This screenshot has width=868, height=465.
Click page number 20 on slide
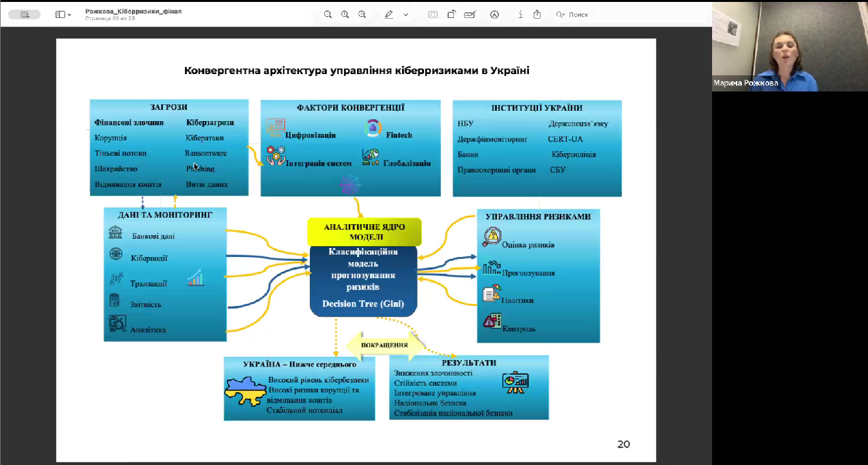click(623, 444)
